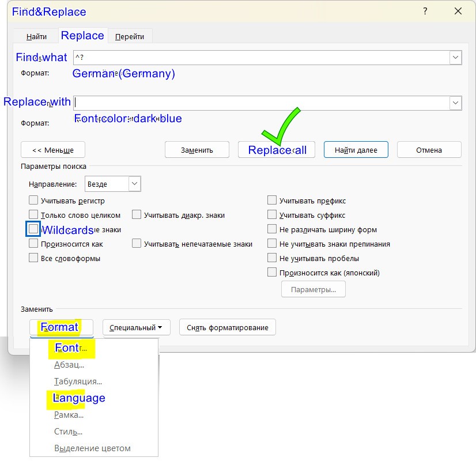Enable "Учитывать суффикс" option
Viewport: 476px width, 465px height.
[x=271, y=214]
